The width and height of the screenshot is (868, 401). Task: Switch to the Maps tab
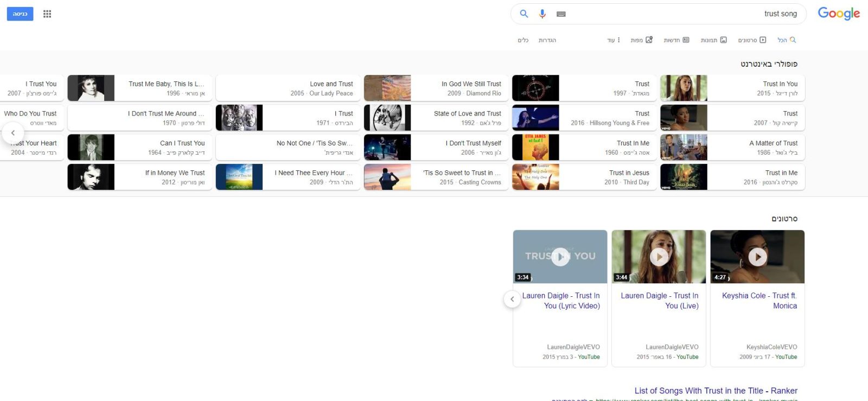[x=641, y=40]
